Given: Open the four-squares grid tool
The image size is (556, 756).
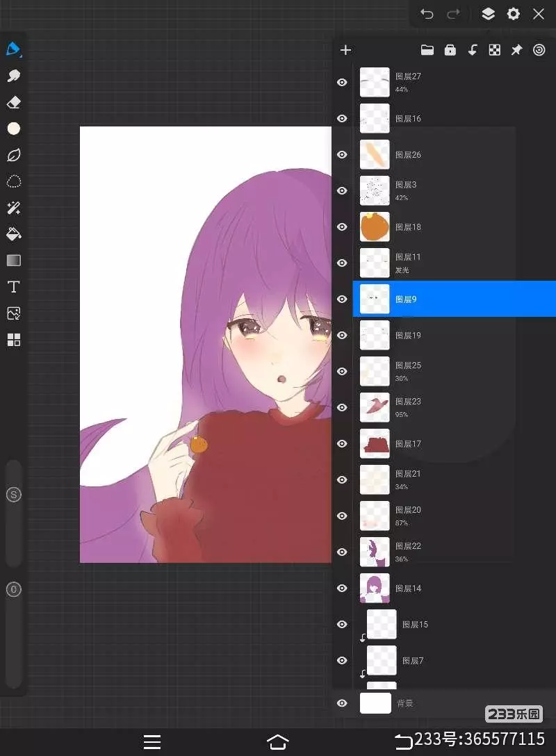Looking at the screenshot, I should tap(13, 340).
